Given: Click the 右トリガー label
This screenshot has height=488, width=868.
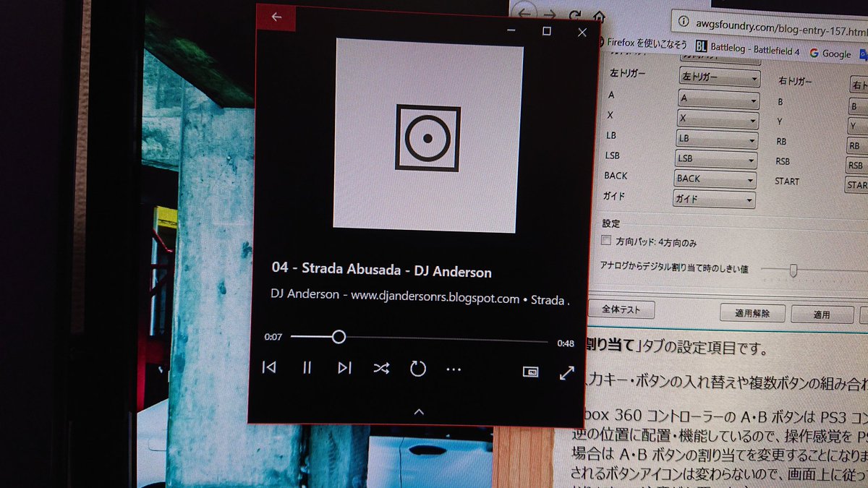Looking at the screenshot, I should click(x=795, y=81).
